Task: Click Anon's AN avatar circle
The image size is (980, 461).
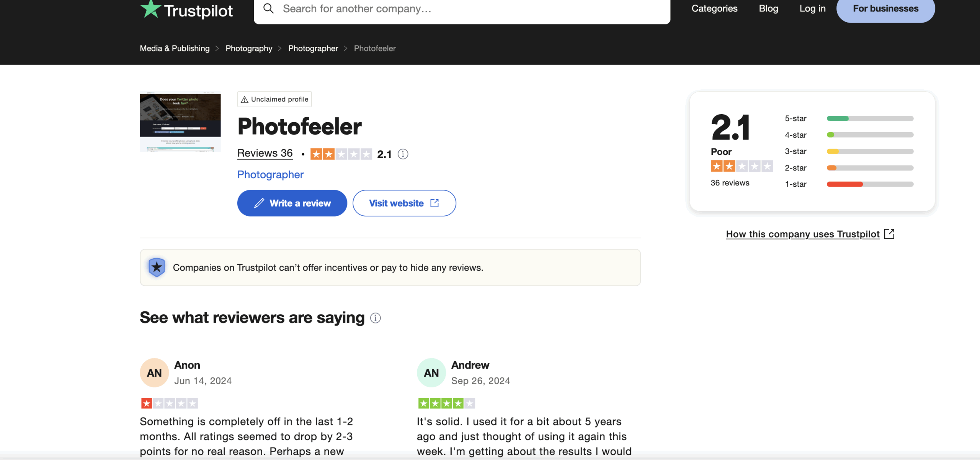Action: coord(154,373)
